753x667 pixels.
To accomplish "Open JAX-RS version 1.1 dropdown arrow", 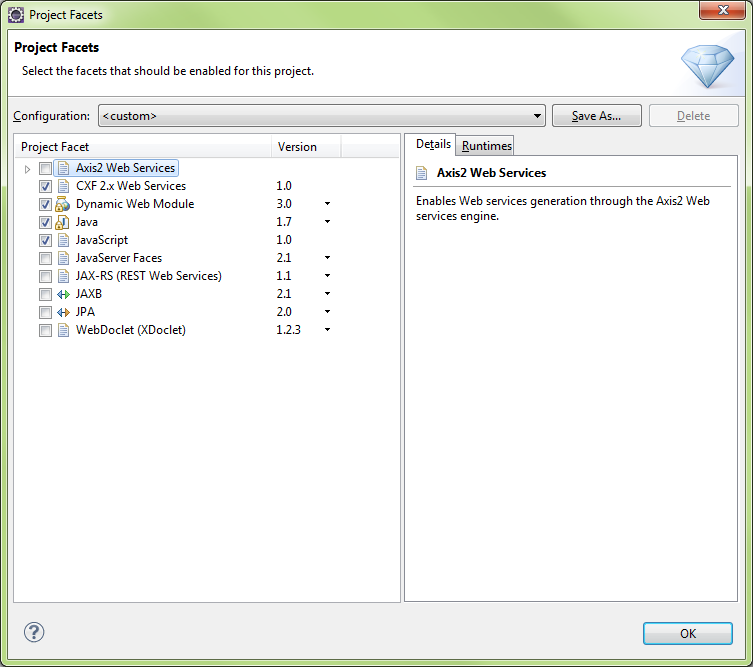I will [328, 276].
